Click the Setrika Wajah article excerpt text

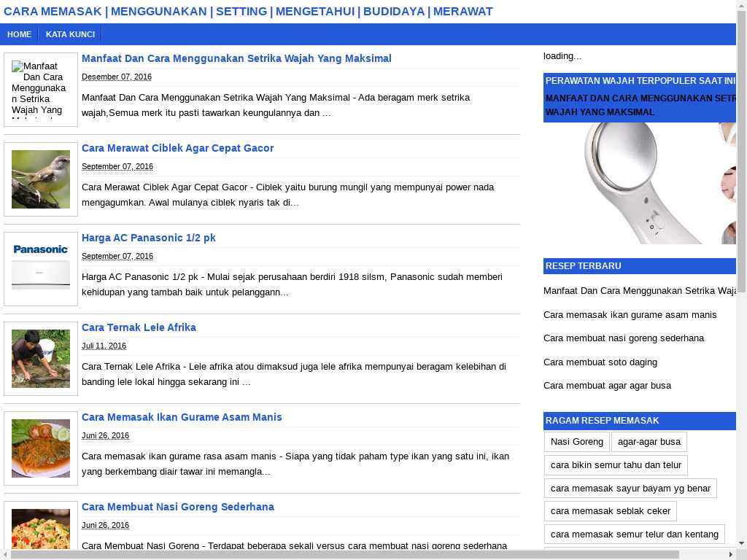tap(276, 105)
